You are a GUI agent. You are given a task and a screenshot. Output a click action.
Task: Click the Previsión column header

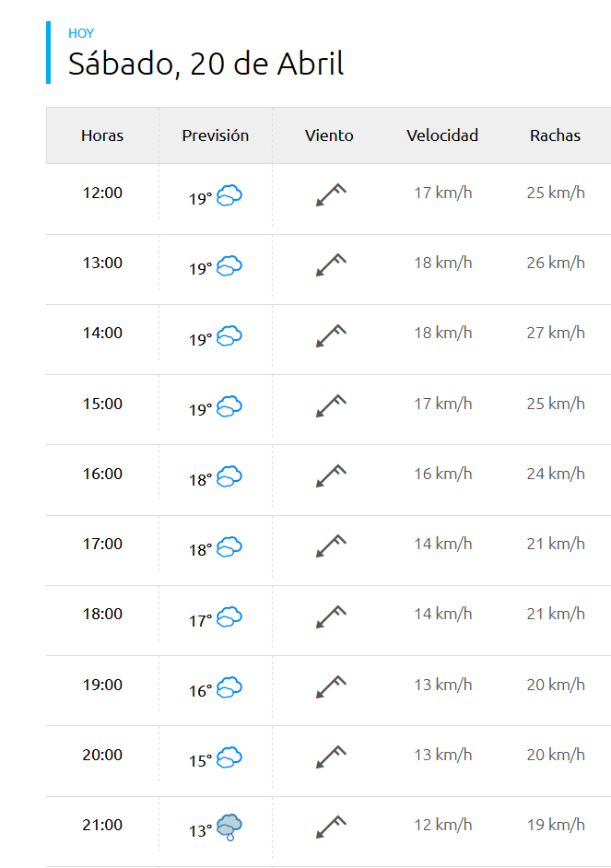click(x=216, y=135)
